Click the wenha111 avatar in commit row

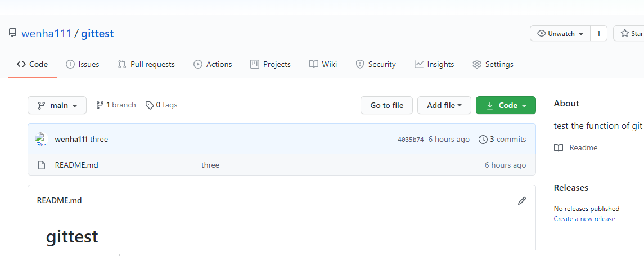tap(41, 139)
